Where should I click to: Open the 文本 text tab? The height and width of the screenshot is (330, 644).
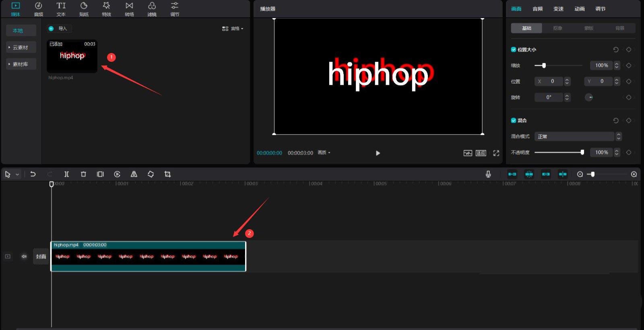[61, 9]
